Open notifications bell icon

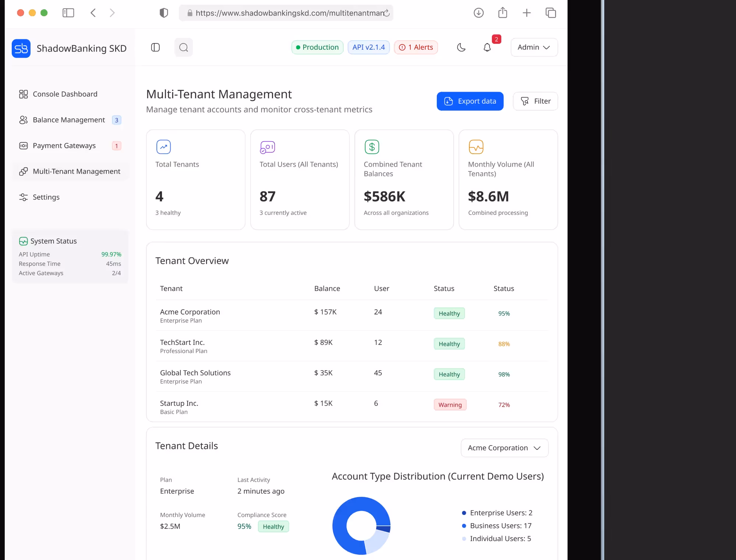click(487, 47)
